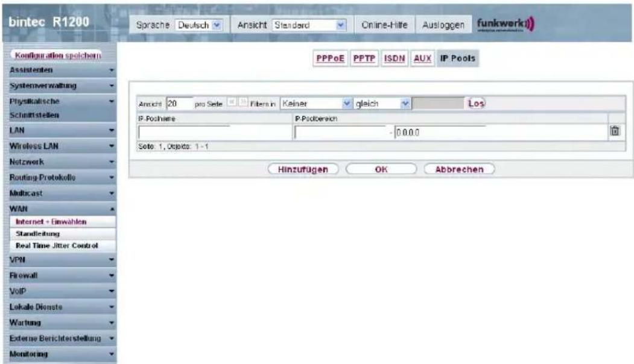Expand the Routing-Protokolle menu
The height and width of the screenshot is (364, 634).
pos(62,178)
